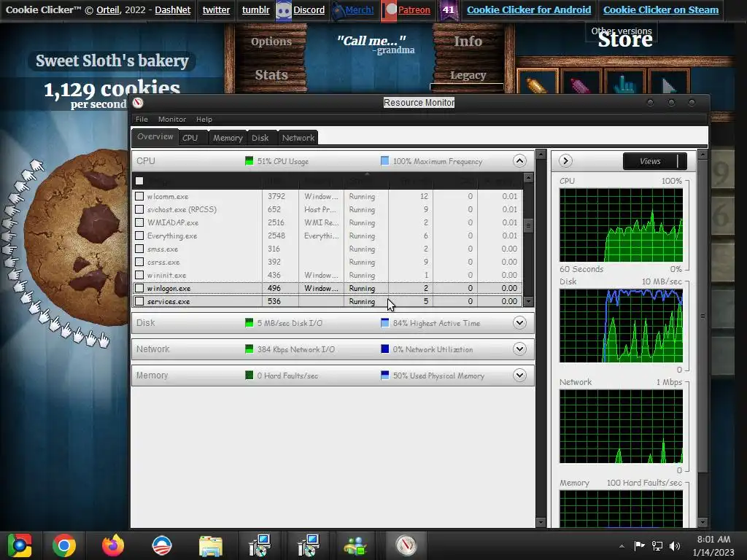Launch Firefox from the taskbar
Viewport: 747px width, 560px height.
click(113, 545)
